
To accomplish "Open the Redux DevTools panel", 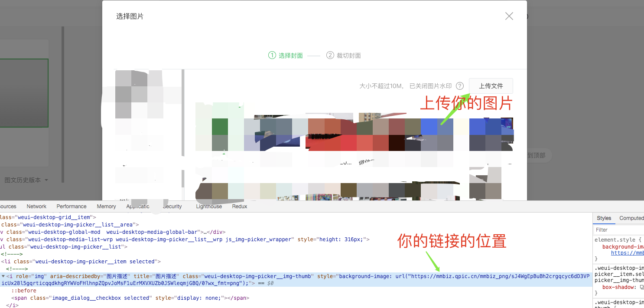I will pos(239,206).
